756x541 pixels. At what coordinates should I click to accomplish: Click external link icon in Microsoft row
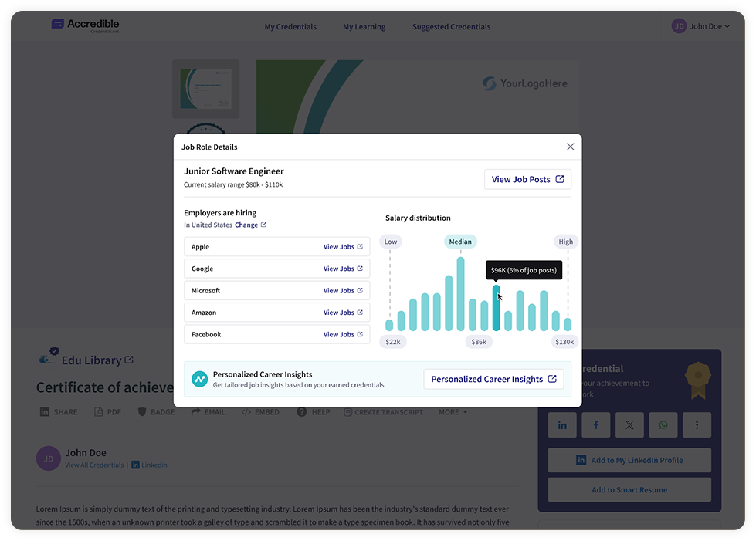(x=360, y=290)
